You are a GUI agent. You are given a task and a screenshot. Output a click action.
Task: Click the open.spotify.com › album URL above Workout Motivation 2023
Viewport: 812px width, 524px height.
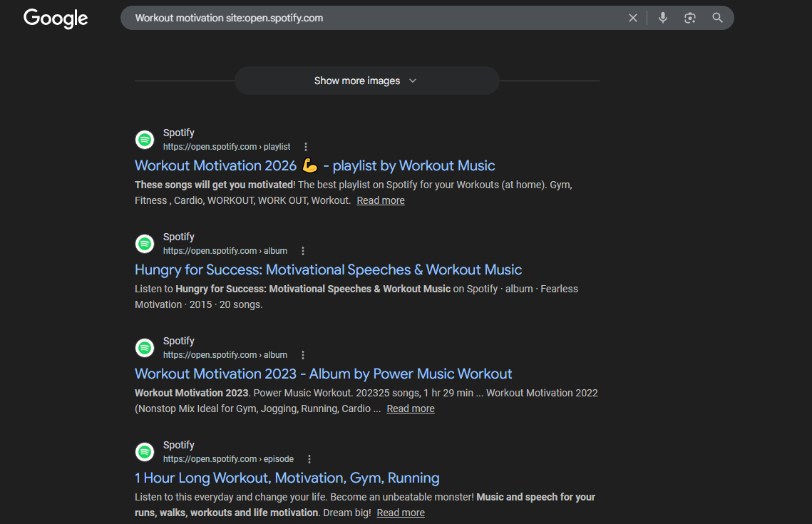click(225, 355)
